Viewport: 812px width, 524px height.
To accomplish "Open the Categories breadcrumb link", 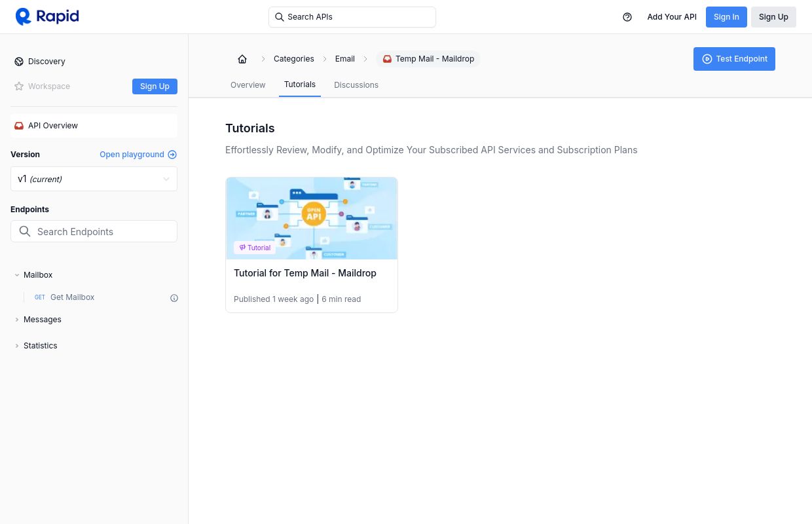I will [293, 59].
